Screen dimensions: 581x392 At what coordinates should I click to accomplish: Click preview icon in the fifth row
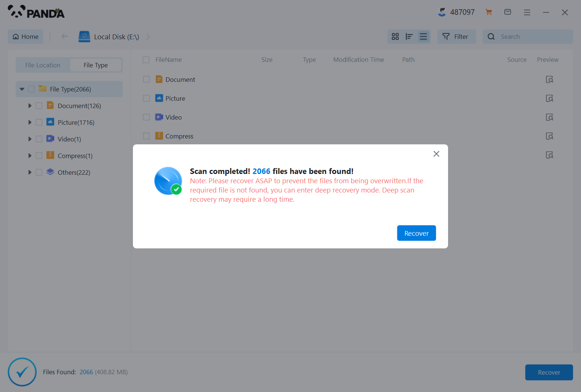[550, 155]
